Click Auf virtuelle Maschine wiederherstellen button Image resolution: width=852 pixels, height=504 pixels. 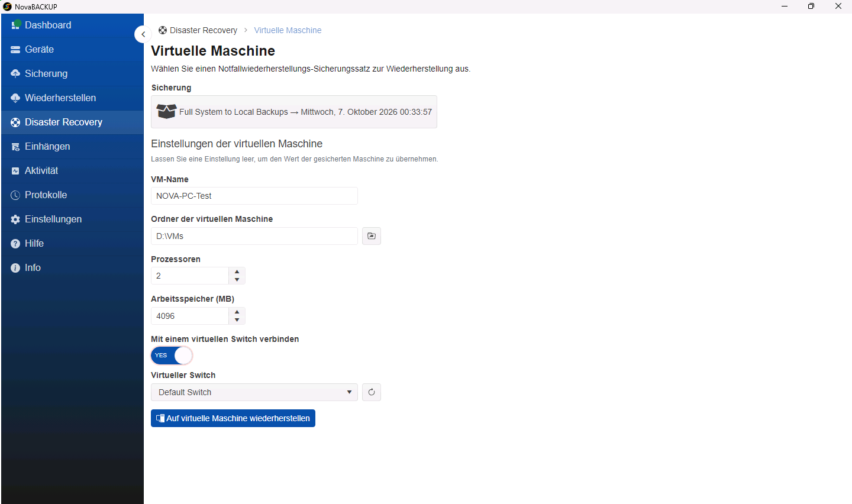tap(233, 418)
